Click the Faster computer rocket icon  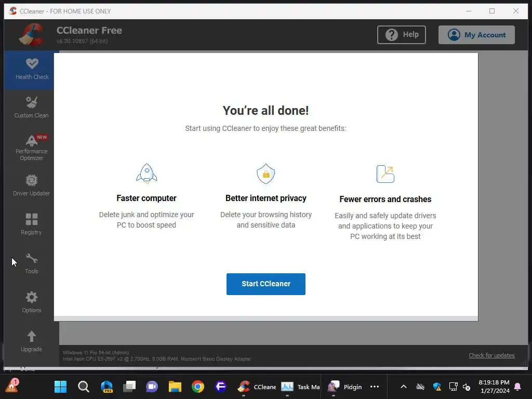coord(147,174)
